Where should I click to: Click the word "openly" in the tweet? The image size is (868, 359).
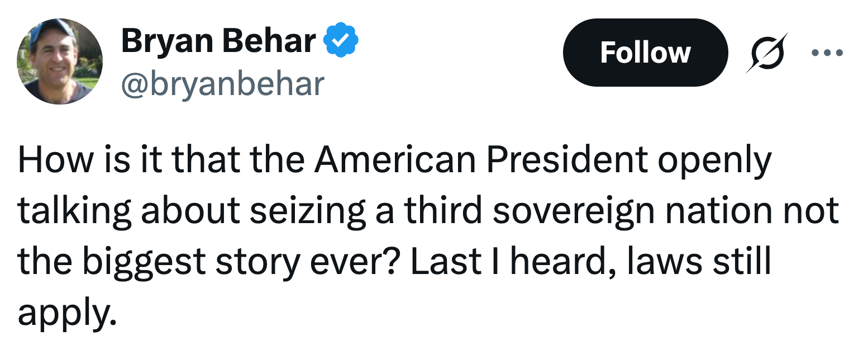(x=714, y=161)
